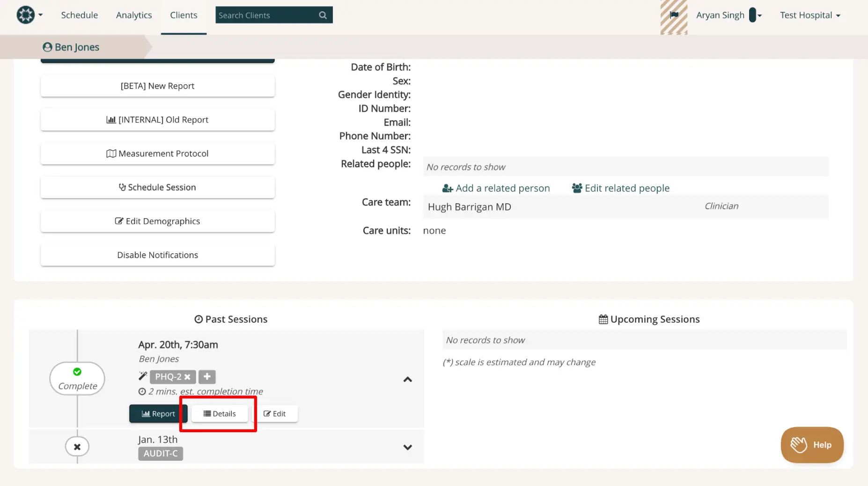Click the app logo in the top left
Viewport: 868px width, 486px height.
(x=26, y=15)
